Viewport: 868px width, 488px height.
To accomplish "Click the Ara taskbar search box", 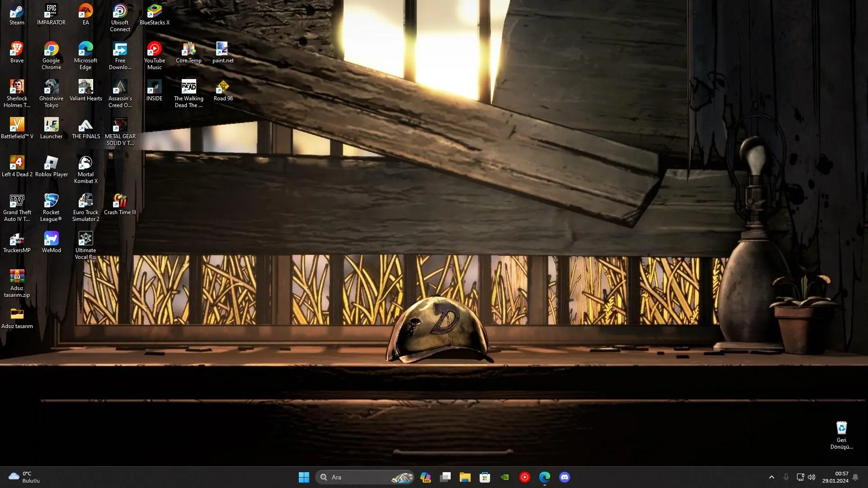I will 365,477.
